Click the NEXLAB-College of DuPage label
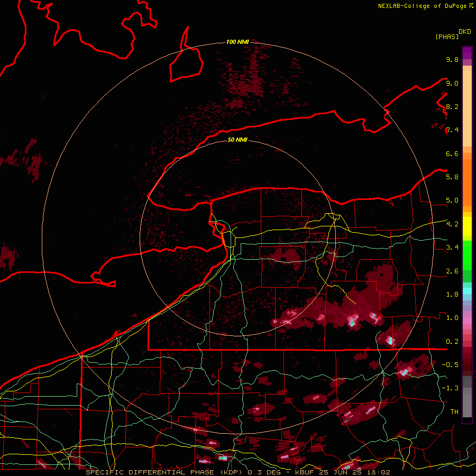This screenshot has width=476, height=476. (x=422, y=6)
